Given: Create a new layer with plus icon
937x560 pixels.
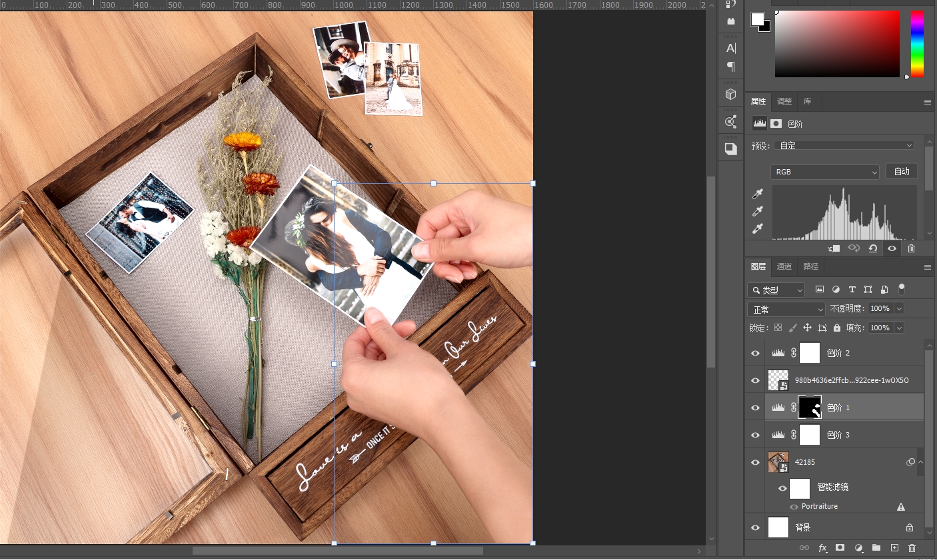Looking at the screenshot, I should (x=894, y=548).
